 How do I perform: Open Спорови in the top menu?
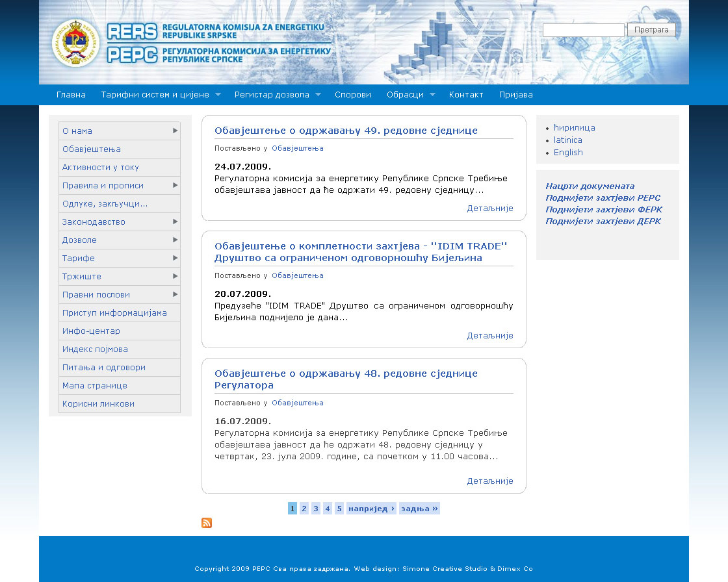pos(353,95)
